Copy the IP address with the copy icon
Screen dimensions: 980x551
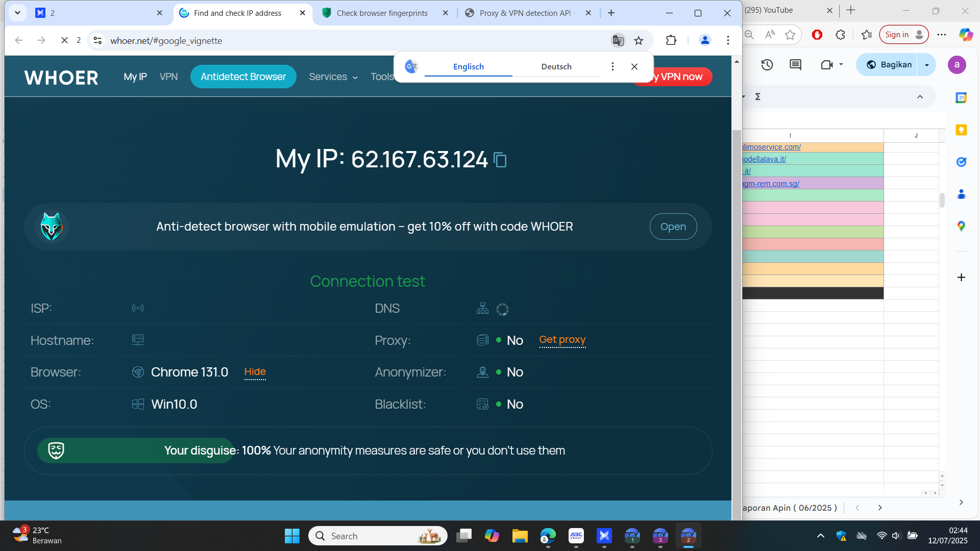[500, 160]
